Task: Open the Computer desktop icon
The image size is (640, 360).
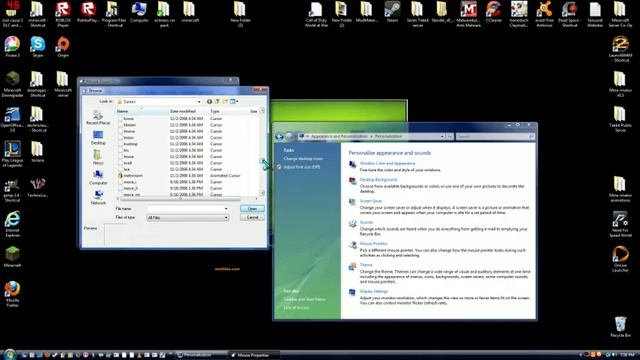Action: tap(139, 12)
